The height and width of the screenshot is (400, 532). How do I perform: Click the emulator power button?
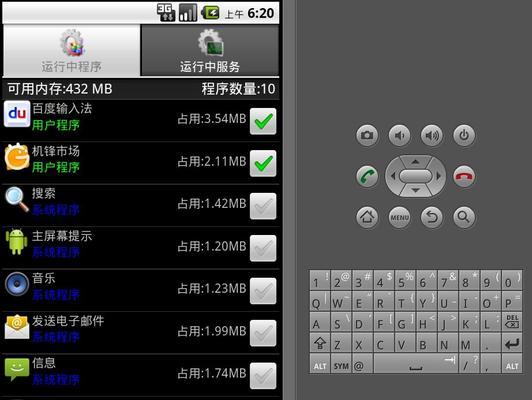pos(464,135)
